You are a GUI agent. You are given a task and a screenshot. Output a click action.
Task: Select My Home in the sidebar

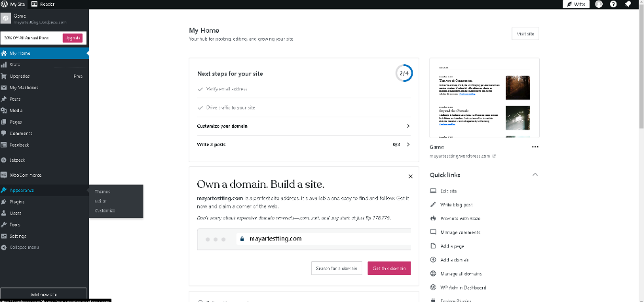coord(45,54)
